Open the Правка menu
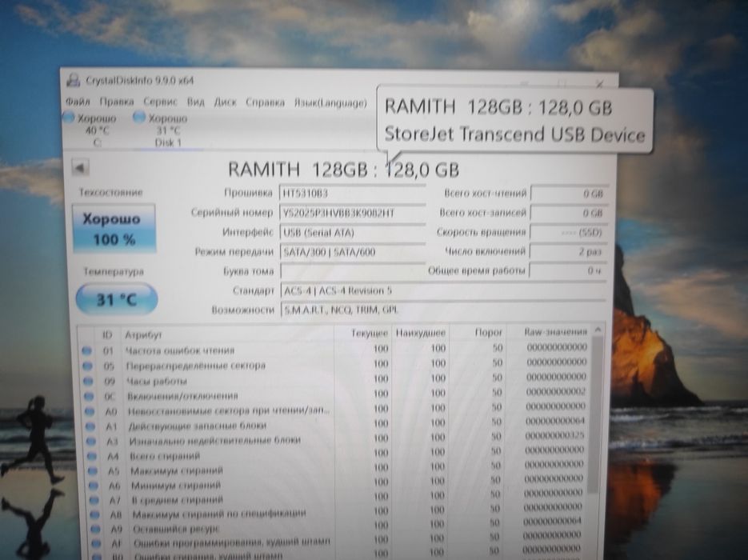 point(116,102)
